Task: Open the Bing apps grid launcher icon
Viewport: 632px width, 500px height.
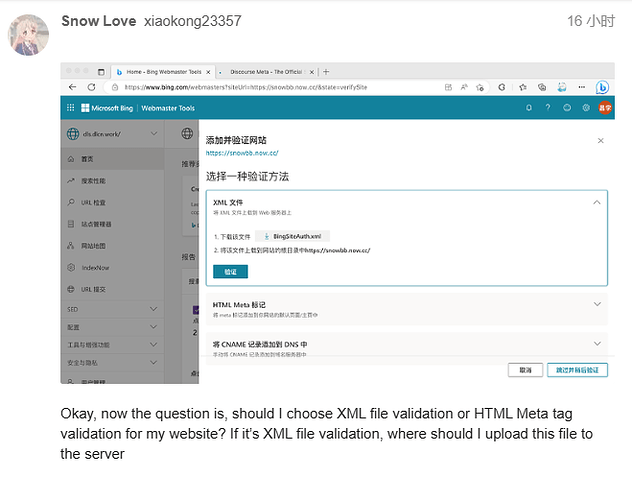Action: [71, 107]
